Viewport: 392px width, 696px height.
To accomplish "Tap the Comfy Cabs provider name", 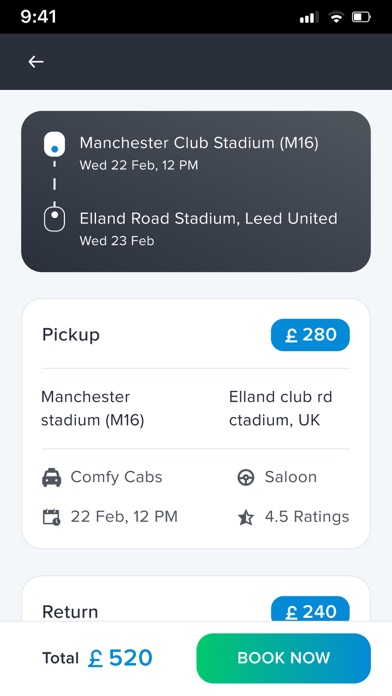I will 116,477.
